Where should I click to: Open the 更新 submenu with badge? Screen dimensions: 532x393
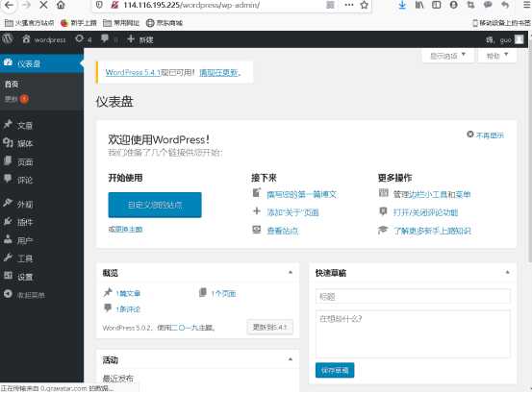click(x=16, y=99)
